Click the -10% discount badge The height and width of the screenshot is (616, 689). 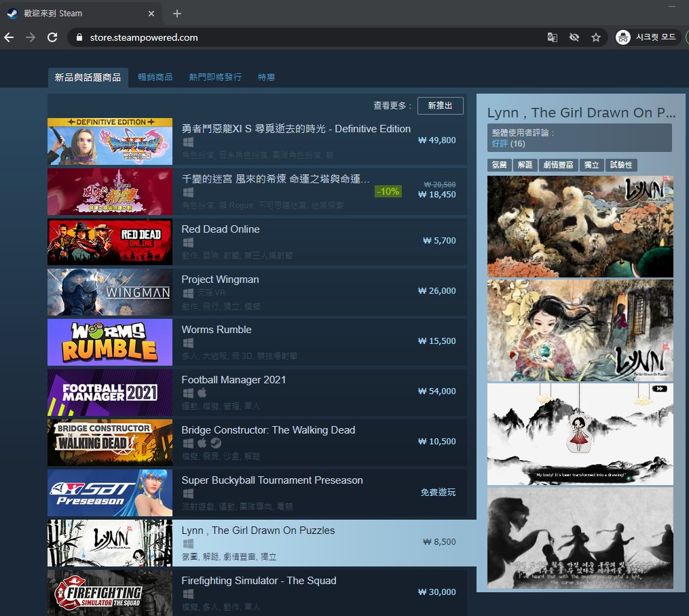[388, 191]
